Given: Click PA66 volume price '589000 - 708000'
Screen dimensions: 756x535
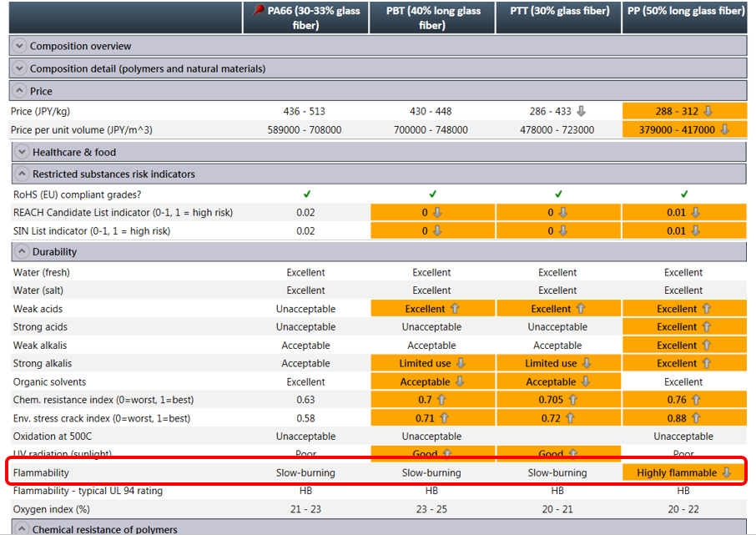Looking at the screenshot, I should pyautogui.click(x=305, y=129).
